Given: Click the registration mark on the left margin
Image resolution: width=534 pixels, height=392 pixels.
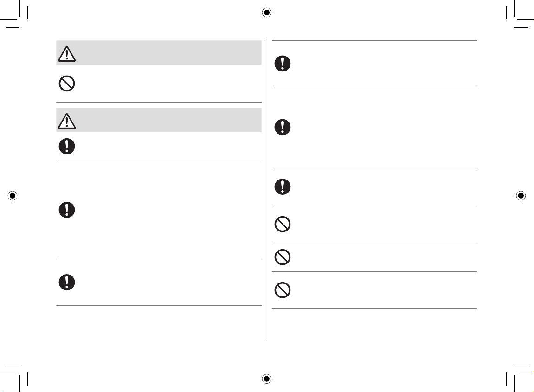Looking at the screenshot, I should 13,196.
